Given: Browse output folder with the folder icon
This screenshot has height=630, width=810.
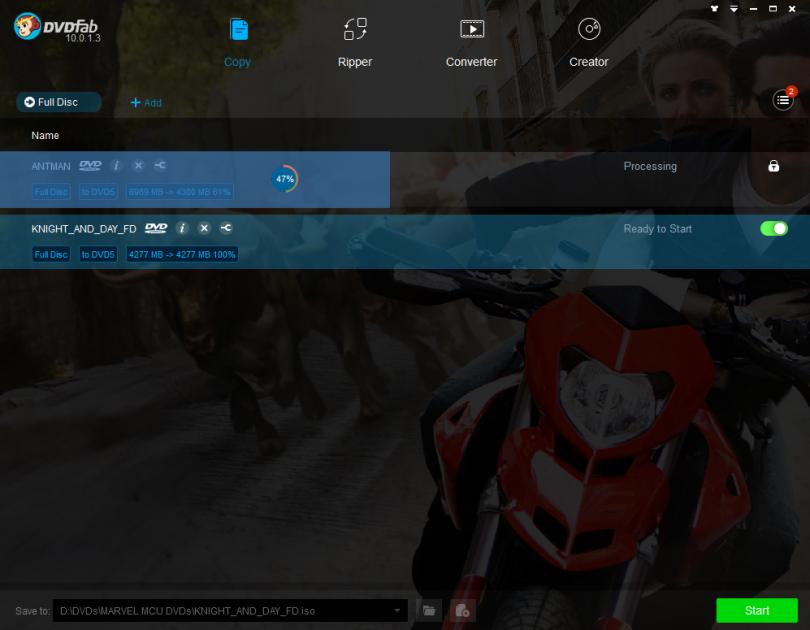Looking at the screenshot, I should [429, 611].
